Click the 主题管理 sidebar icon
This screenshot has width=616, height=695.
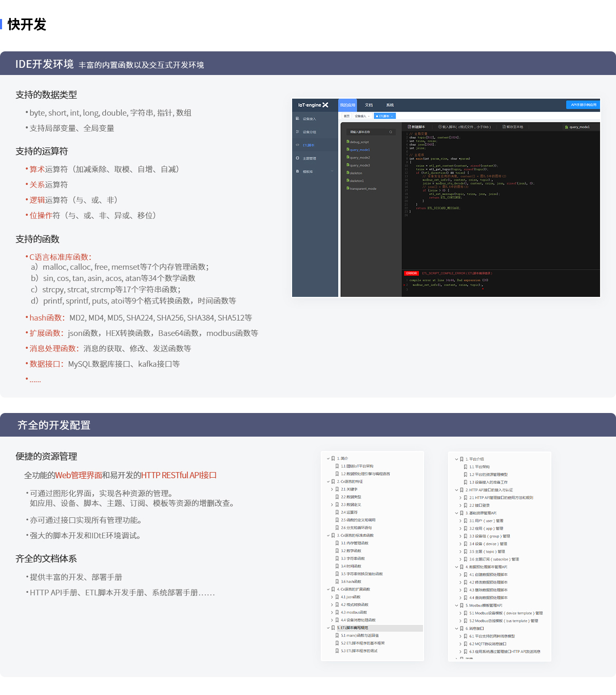[x=297, y=158]
